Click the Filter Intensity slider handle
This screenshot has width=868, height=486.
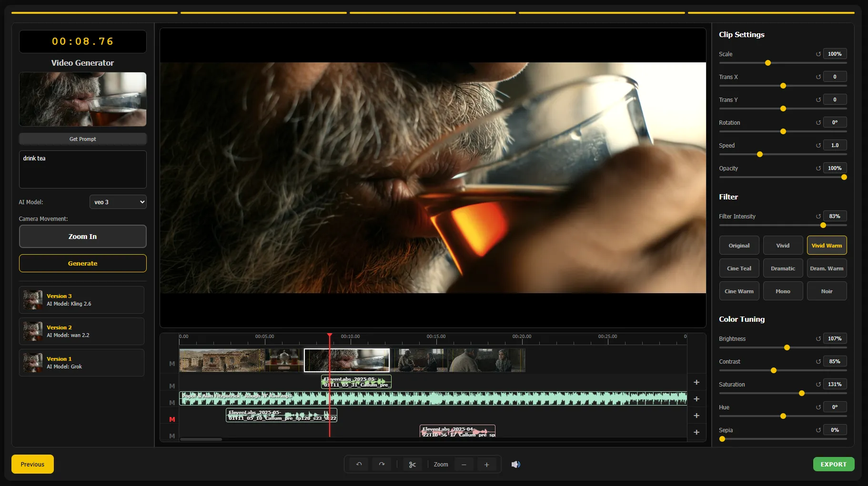(x=823, y=225)
